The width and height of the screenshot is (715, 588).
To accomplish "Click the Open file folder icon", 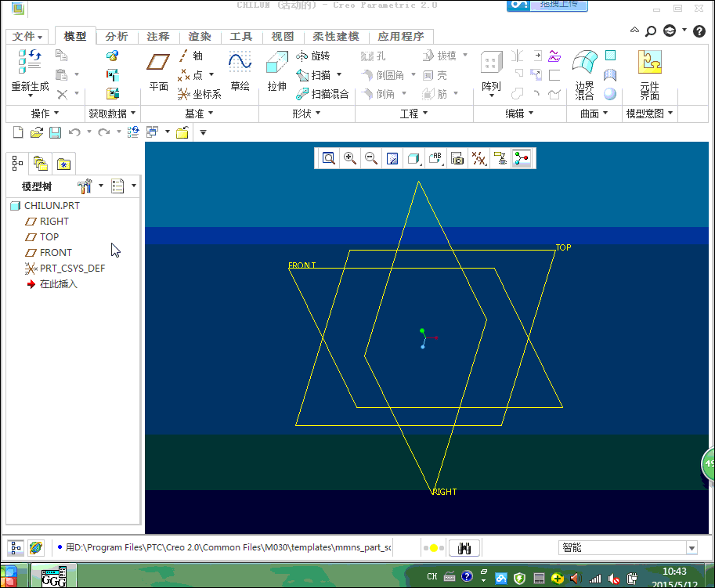I will coord(37,132).
